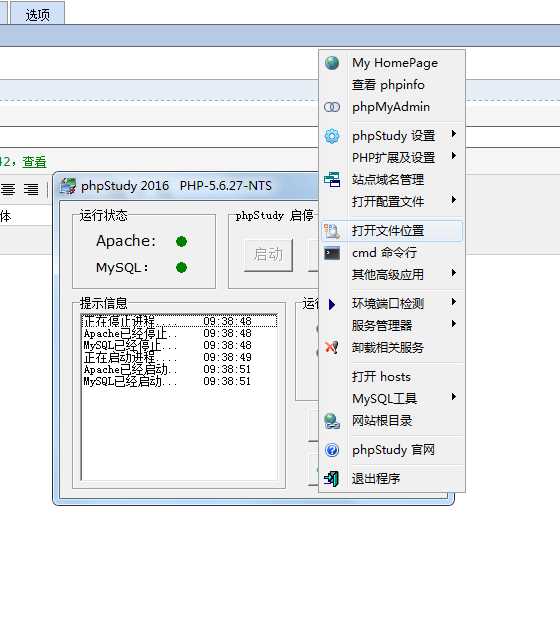Viewport: 560px width, 634px height.
Task: Select log row 正在启动进程 09:38:49
Action: coord(179,357)
